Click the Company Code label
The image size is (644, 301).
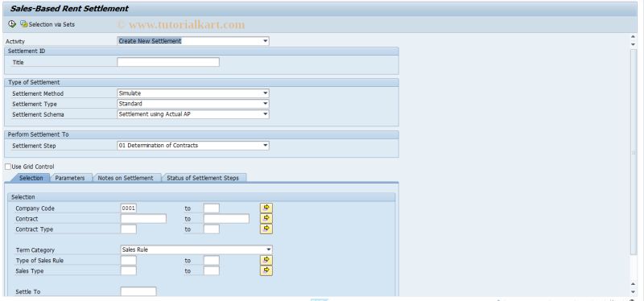pos(35,208)
